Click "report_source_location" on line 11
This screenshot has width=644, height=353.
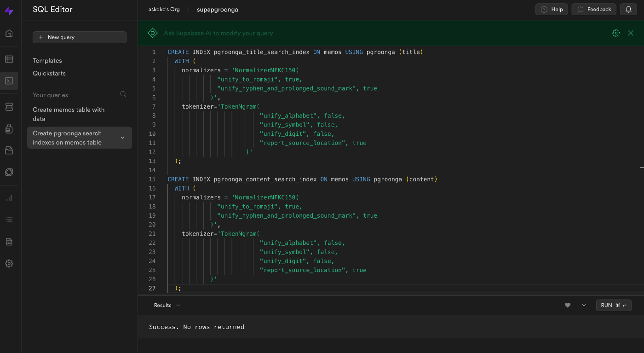[303, 143]
